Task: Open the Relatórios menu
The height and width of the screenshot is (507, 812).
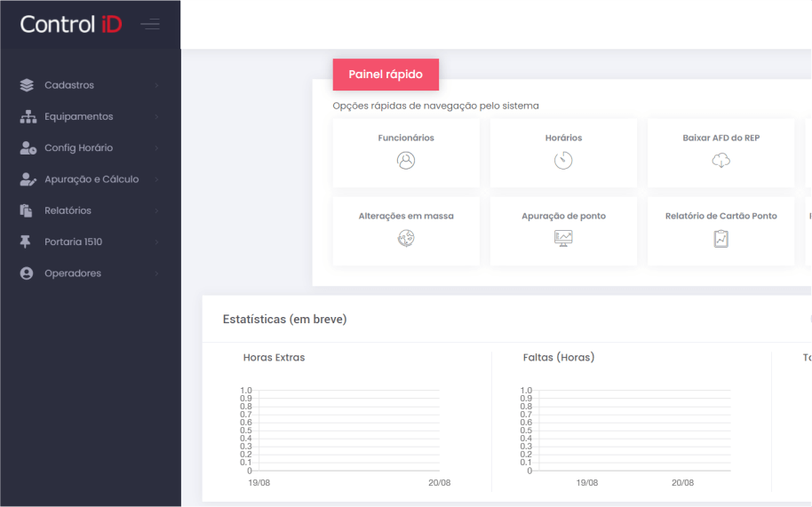Action: click(x=90, y=210)
